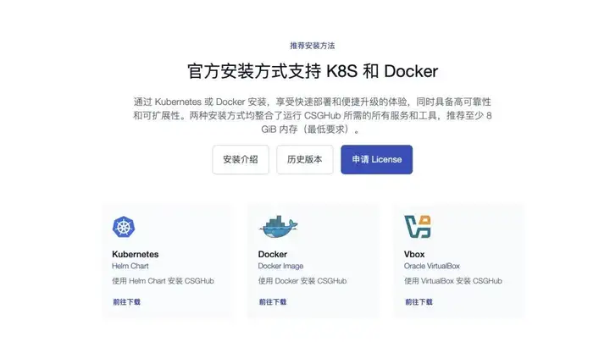Click the Helm Chart subtitle text
The width and height of the screenshot is (610, 364).
(x=130, y=266)
